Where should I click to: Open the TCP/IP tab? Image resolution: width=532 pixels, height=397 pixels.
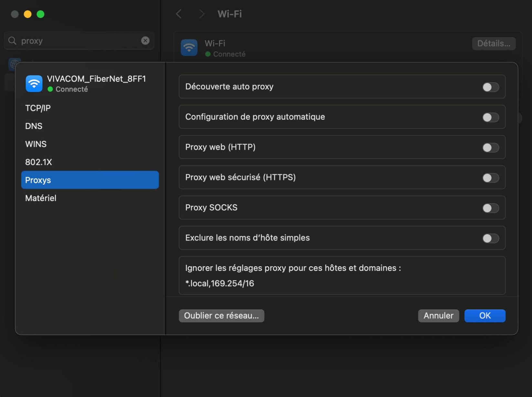tap(90, 108)
